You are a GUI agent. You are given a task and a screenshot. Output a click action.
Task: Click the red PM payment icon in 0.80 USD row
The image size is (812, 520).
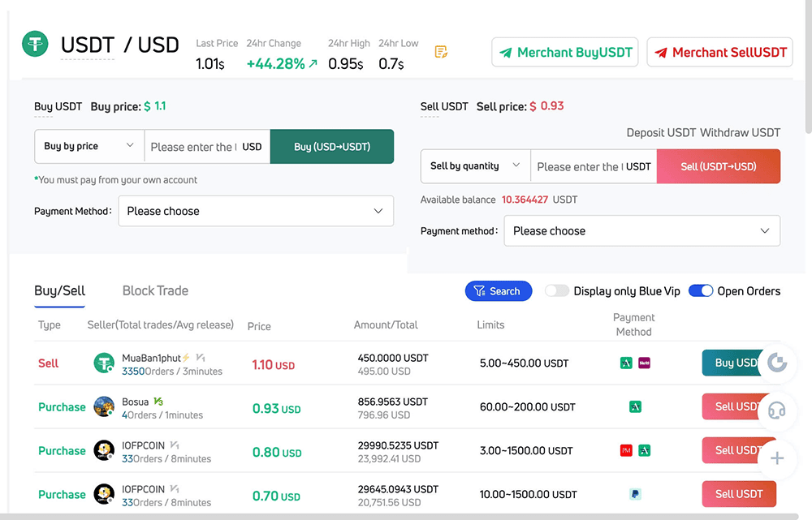626,450
